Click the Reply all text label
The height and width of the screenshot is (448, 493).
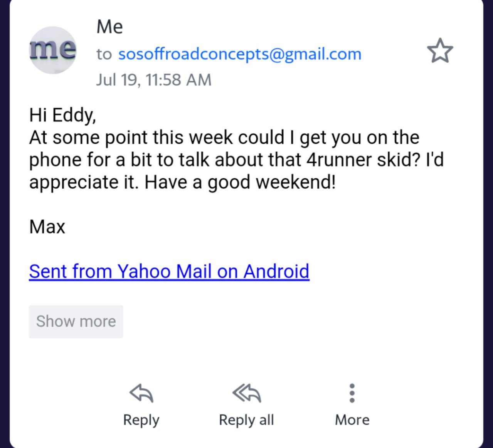(x=246, y=420)
